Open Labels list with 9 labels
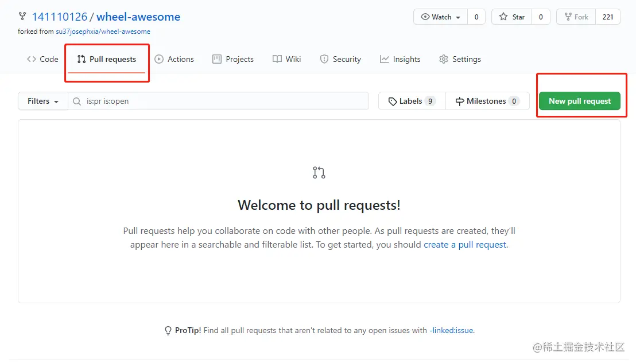636x364 pixels. point(412,101)
